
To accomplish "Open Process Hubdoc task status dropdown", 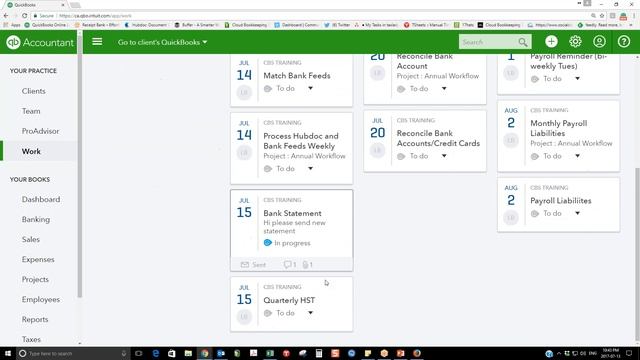I will [x=310, y=169].
